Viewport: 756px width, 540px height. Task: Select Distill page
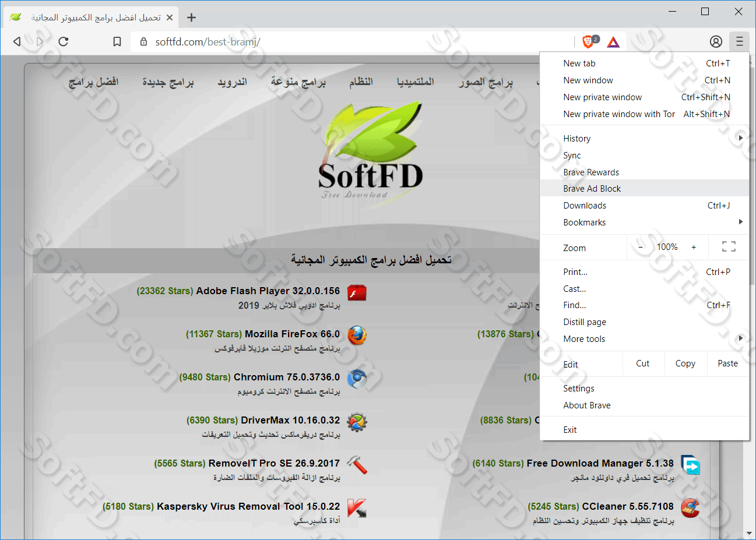(644, 322)
